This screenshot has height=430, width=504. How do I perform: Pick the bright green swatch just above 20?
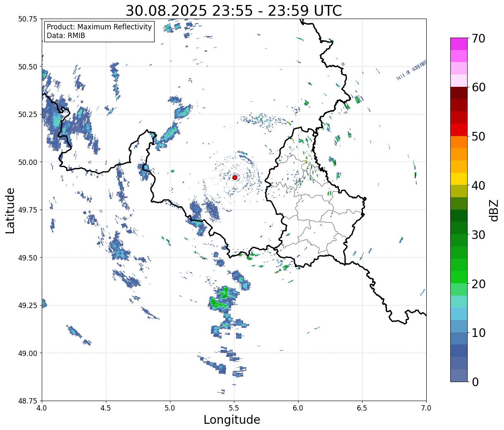459,277
